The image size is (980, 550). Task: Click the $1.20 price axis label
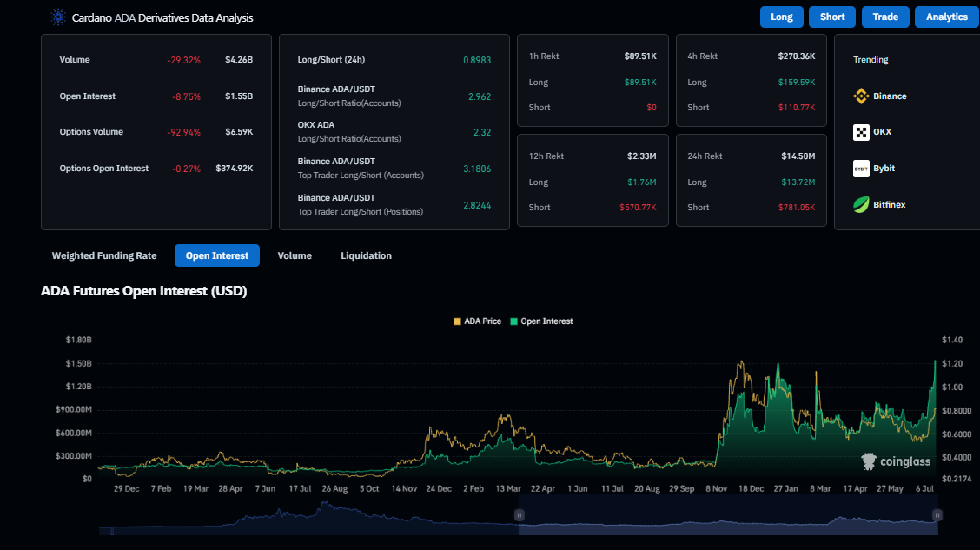click(952, 363)
